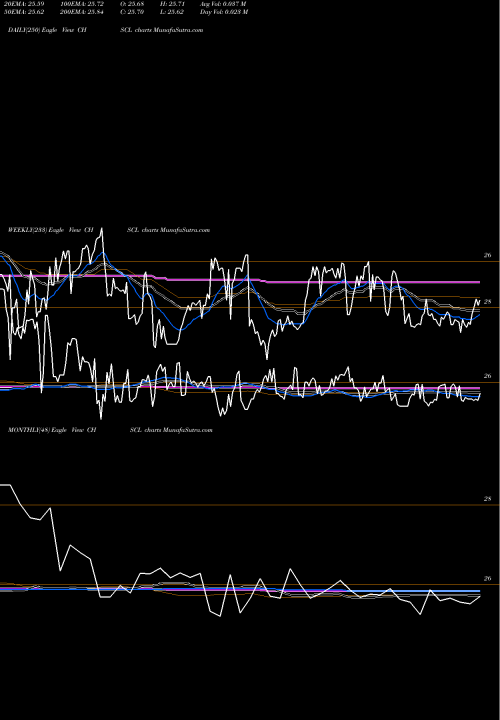Screen dimensions: 500x720
Task: Click the MONTHLY(48) chart title label
Action: [110, 430]
